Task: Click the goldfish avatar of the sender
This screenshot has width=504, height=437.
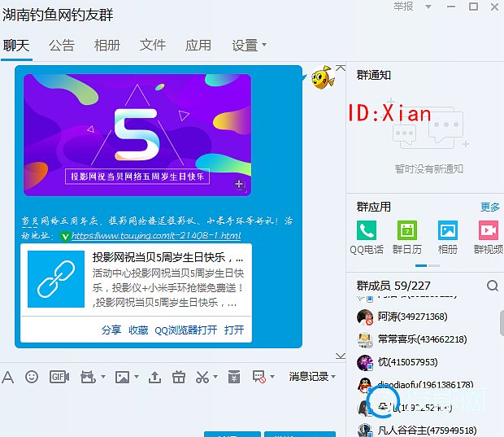Action: click(323, 77)
